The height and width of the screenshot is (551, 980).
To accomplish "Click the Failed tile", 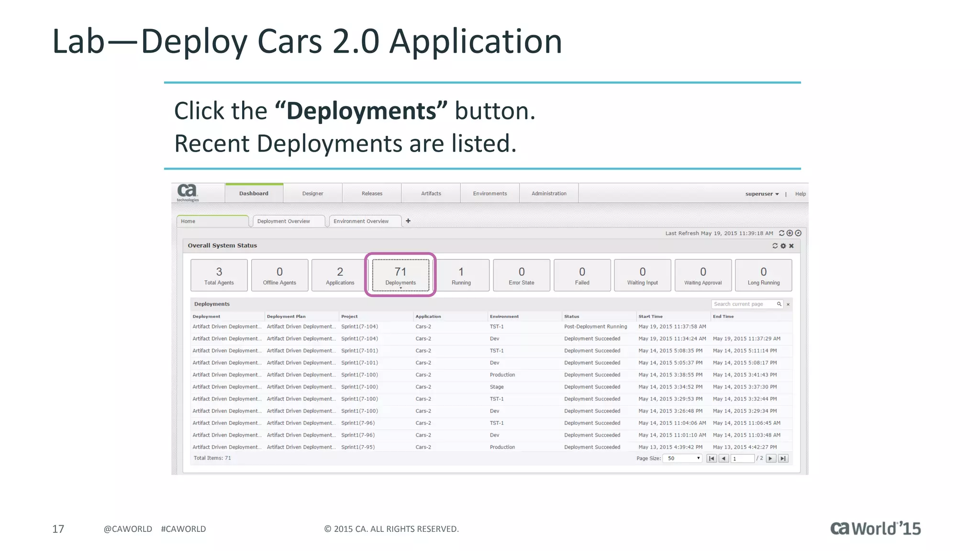I will [582, 275].
